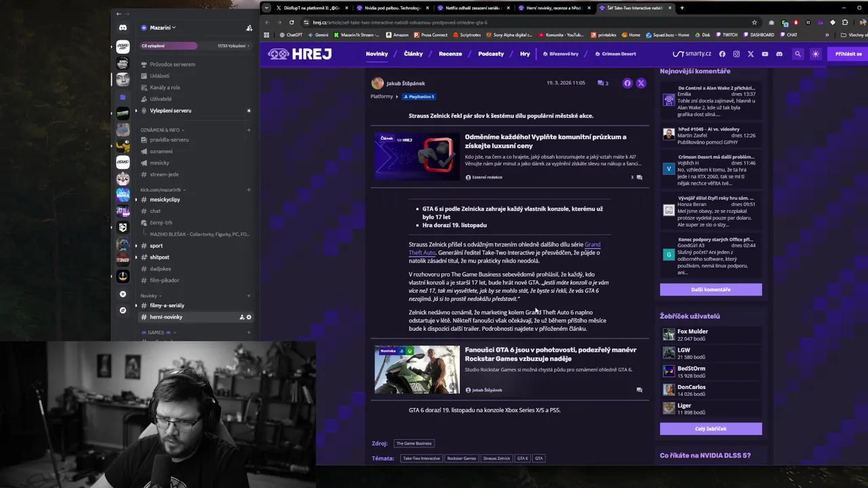
Task: Click create invite icon on herní-novinky
Action: [x=242, y=317]
